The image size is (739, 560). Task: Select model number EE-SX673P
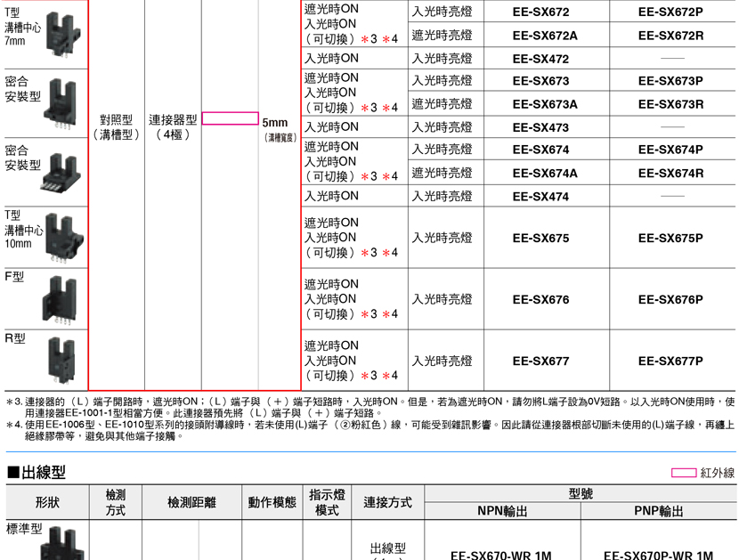coord(670,81)
